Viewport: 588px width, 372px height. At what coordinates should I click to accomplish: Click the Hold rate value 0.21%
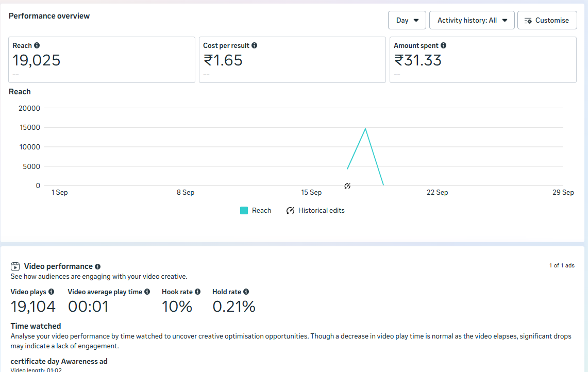point(234,307)
